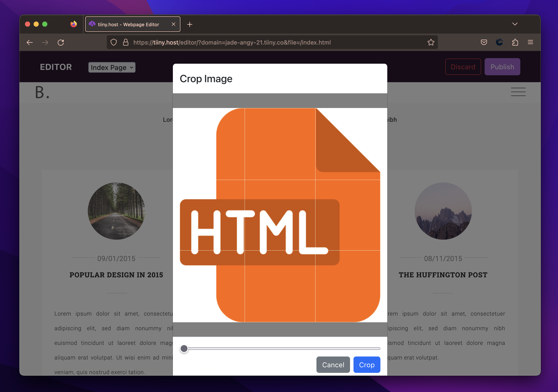Select the tiiny.host - Webpage Editor tab

click(x=133, y=24)
